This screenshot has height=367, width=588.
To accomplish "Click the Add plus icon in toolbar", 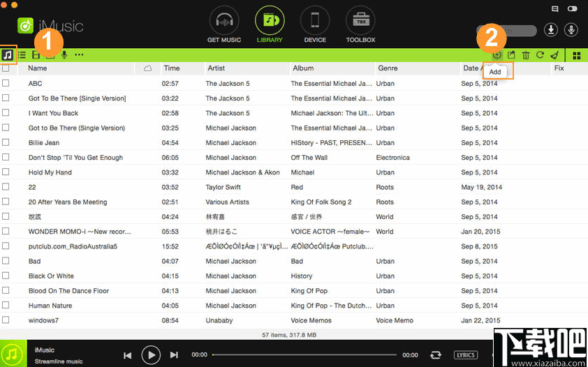I will (497, 55).
